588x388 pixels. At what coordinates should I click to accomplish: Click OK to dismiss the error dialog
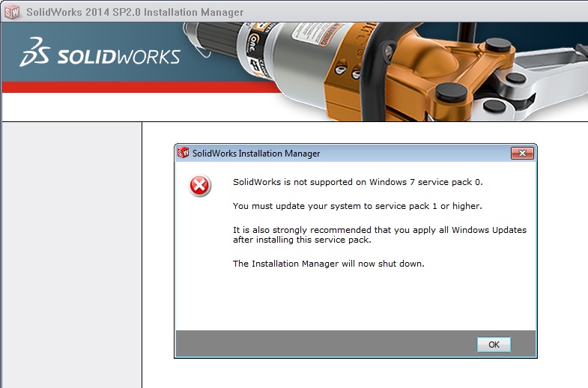point(494,345)
